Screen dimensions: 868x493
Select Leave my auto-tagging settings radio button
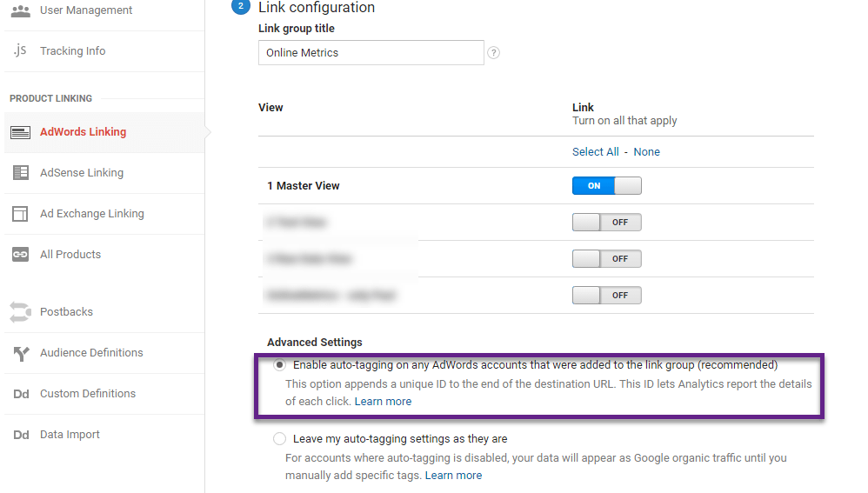point(279,439)
